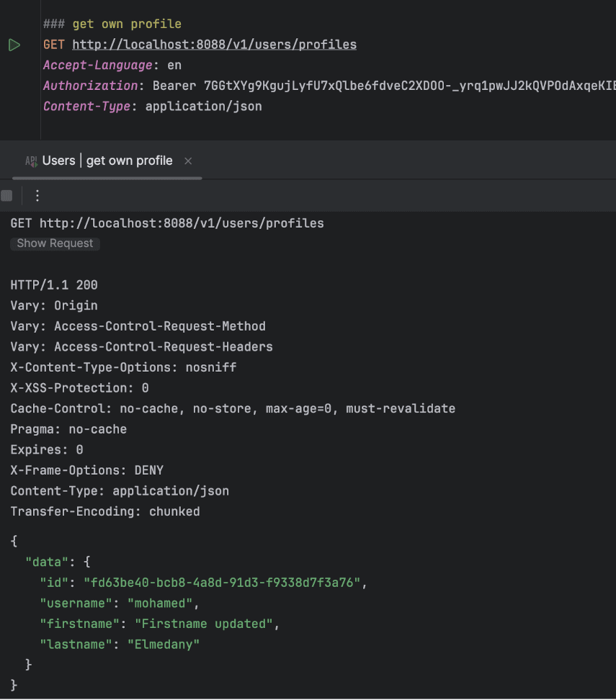Click the 'X-XSS-Protection: 0' header

tap(79, 387)
